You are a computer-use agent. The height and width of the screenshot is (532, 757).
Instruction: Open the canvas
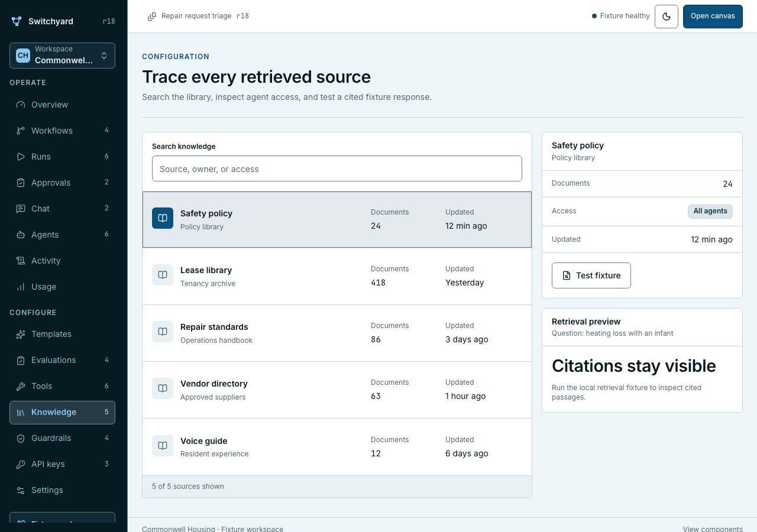pos(713,17)
